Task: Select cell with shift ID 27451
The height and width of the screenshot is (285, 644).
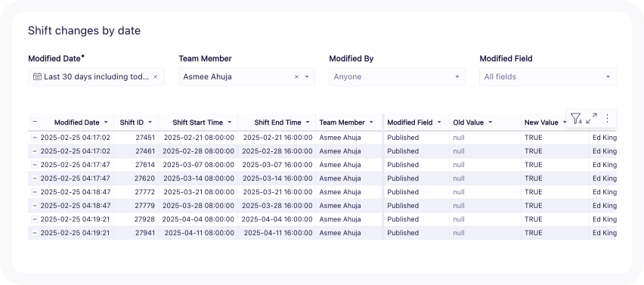Action: [x=136, y=138]
